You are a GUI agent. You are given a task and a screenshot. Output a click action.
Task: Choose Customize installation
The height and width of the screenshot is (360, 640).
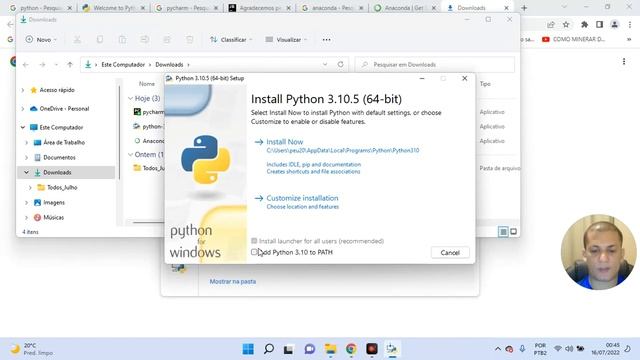pos(302,198)
